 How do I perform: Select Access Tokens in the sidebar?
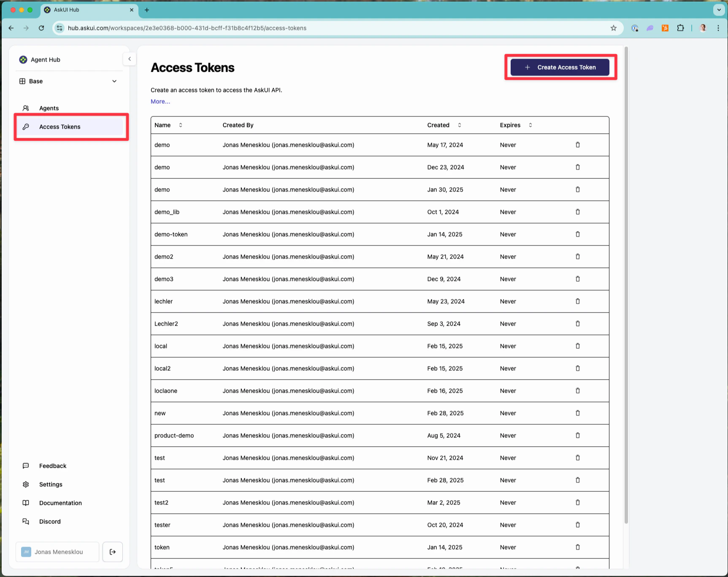tap(70, 127)
